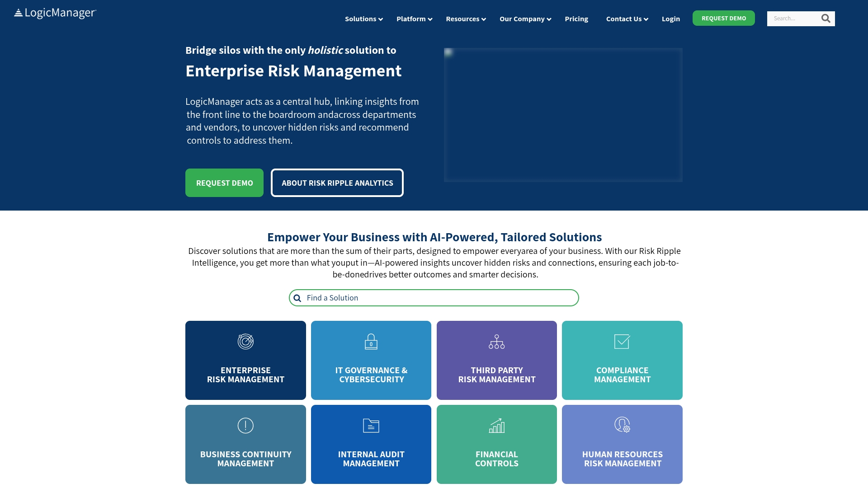The image size is (868, 488).
Task: Click the header Request Demo button
Action: tap(723, 18)
